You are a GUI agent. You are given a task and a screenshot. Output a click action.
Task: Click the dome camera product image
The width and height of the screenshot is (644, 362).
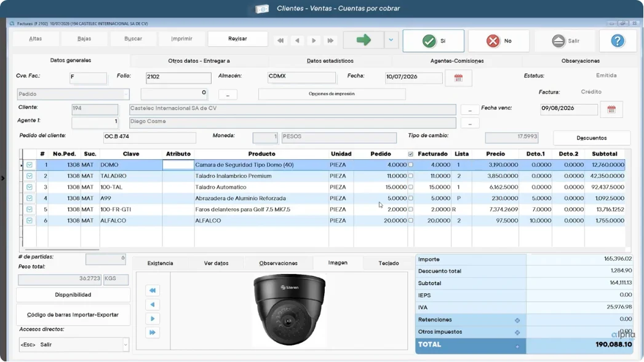click(x=289, y=310)
